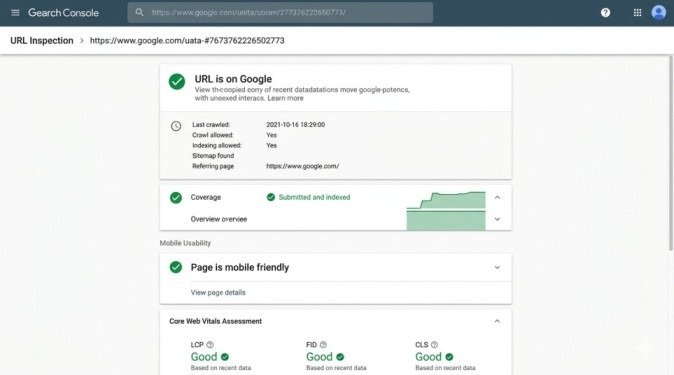Screen dimensions: 674x375
Task: Click the Submitted and indexed status text
Action: (314, 197)
